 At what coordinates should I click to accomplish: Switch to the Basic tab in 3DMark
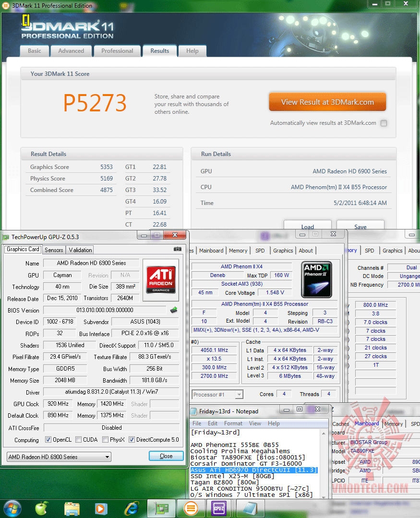click(35, 51)
